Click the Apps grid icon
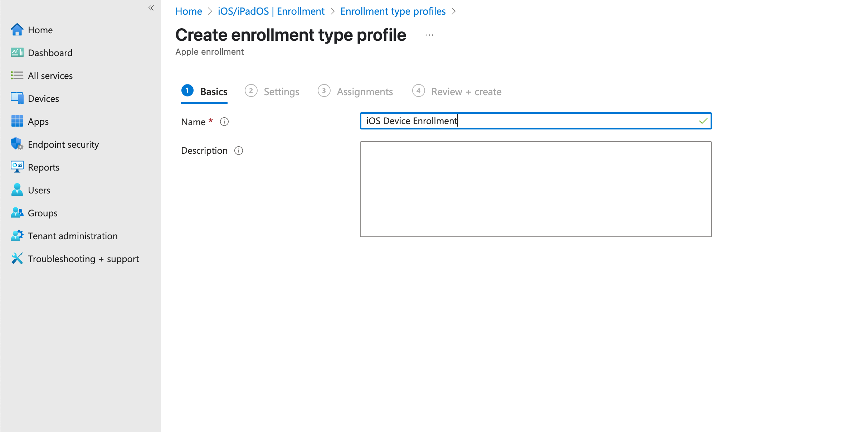The image size is (868, 432). [17, 121]
